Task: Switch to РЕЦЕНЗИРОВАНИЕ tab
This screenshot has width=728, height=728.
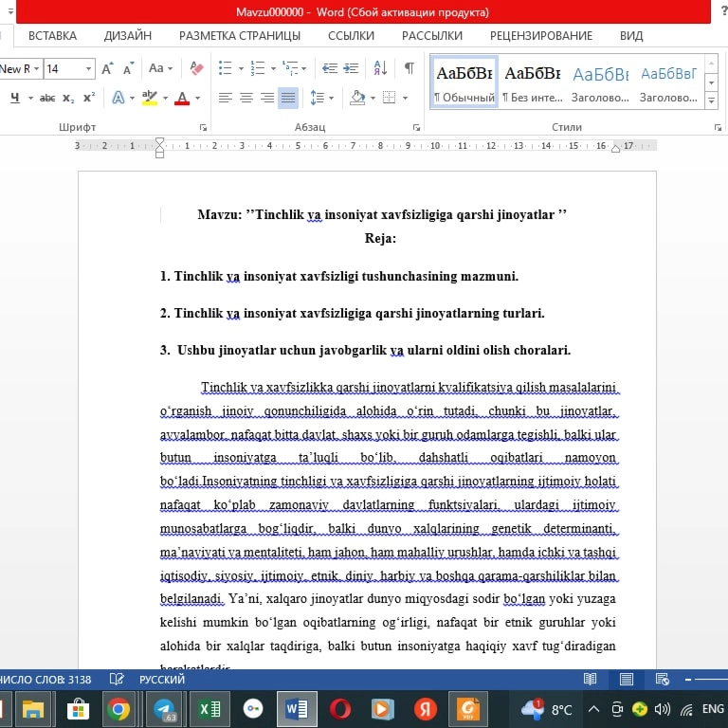Action: [x=541, y=36]
